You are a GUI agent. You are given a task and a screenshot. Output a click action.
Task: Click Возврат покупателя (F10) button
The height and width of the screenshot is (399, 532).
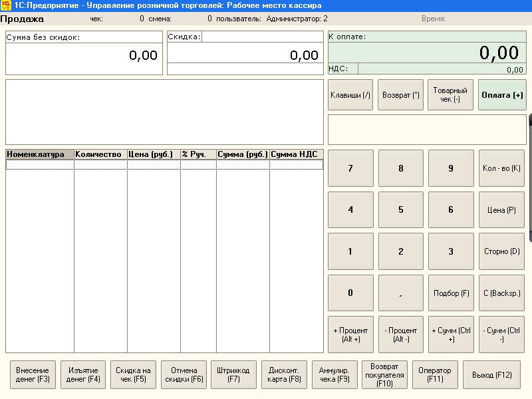(385, 374)
